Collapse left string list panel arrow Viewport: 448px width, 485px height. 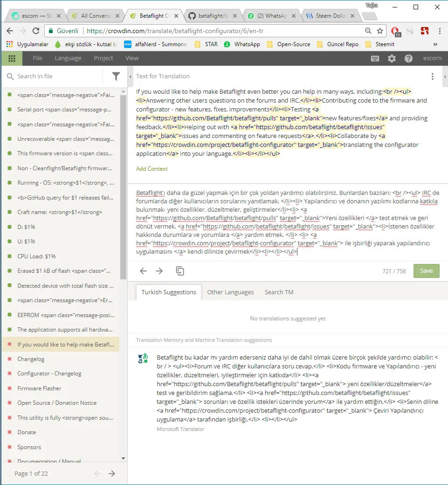tap(130, 76)
